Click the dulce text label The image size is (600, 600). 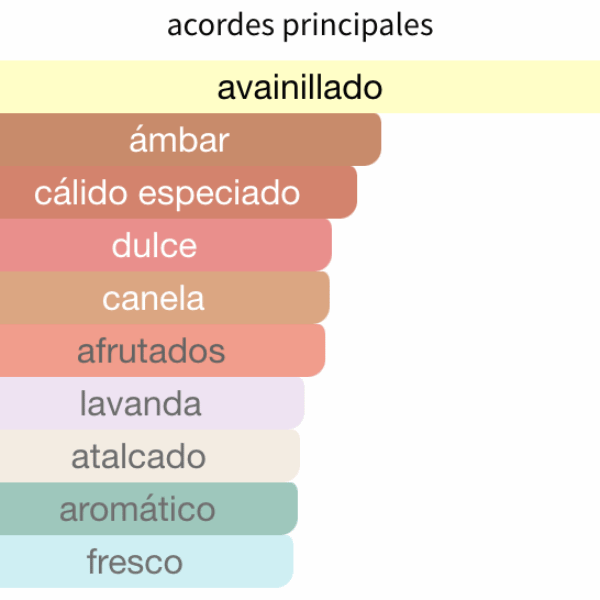pos(155,245)
